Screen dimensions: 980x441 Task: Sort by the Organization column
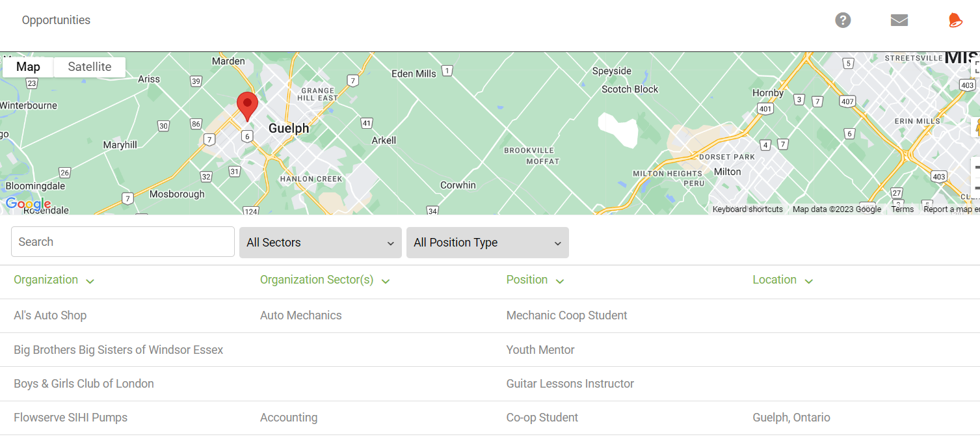click(x=54, y=280)
